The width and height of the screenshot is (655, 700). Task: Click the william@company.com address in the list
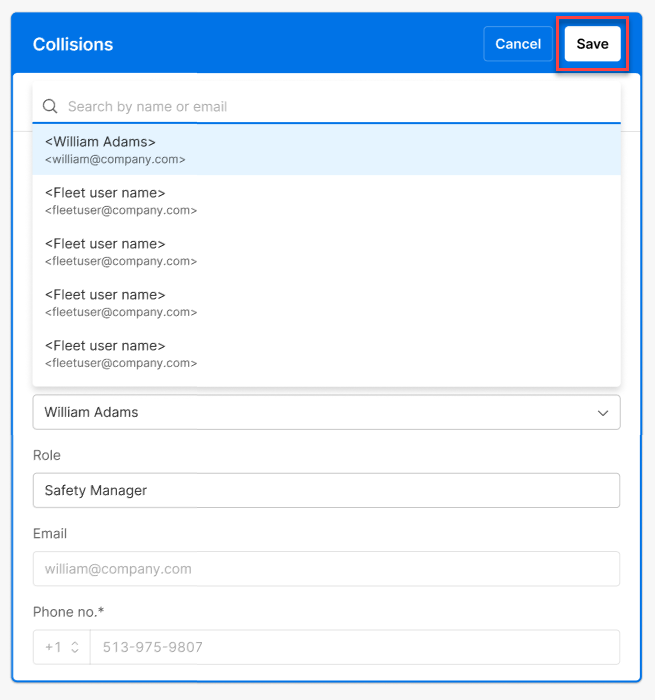pyautogui.click(x=115, y=160)
